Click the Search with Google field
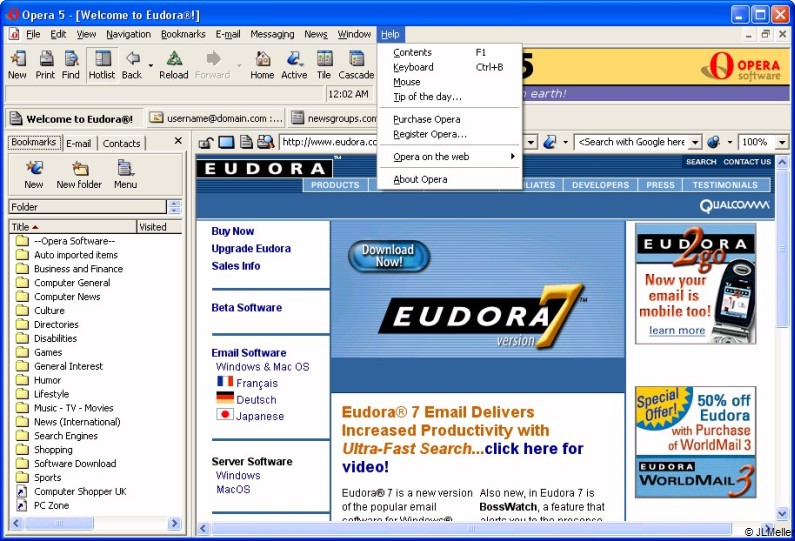 tap(632, 142)
